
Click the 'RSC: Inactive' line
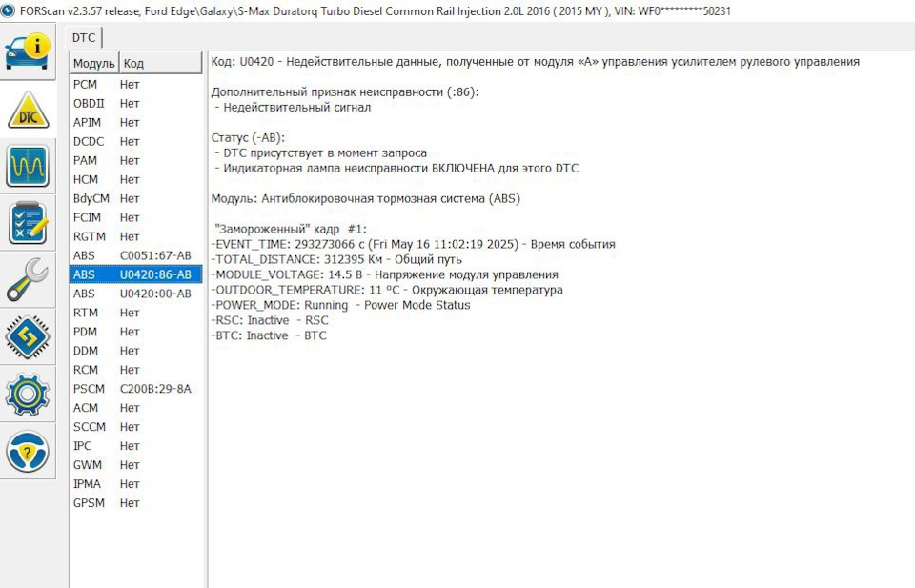tap(270, 320)
